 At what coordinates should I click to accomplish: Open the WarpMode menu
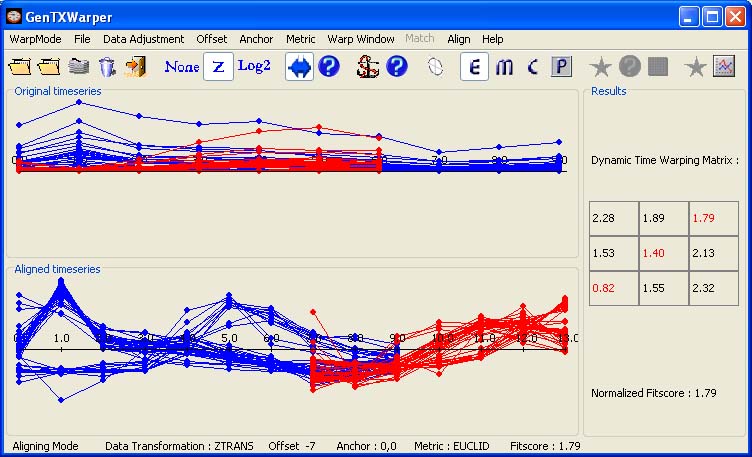(x=35, y=39)
